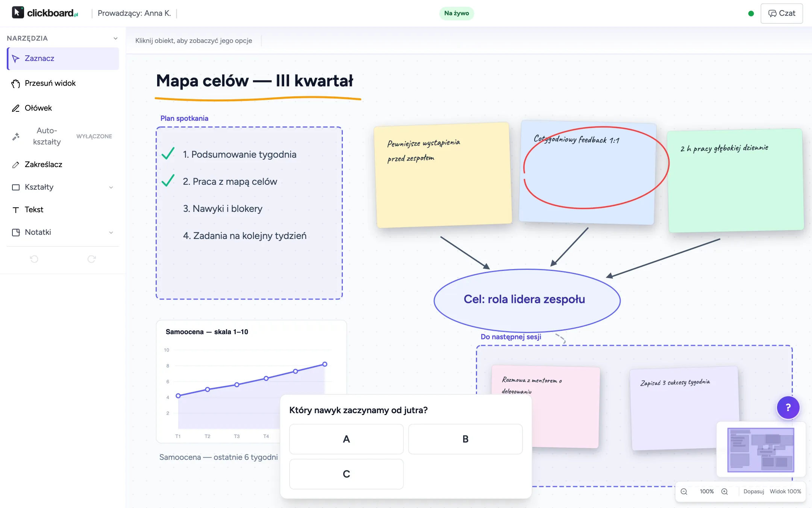Choose the Ołówek pencil tool

63,108
